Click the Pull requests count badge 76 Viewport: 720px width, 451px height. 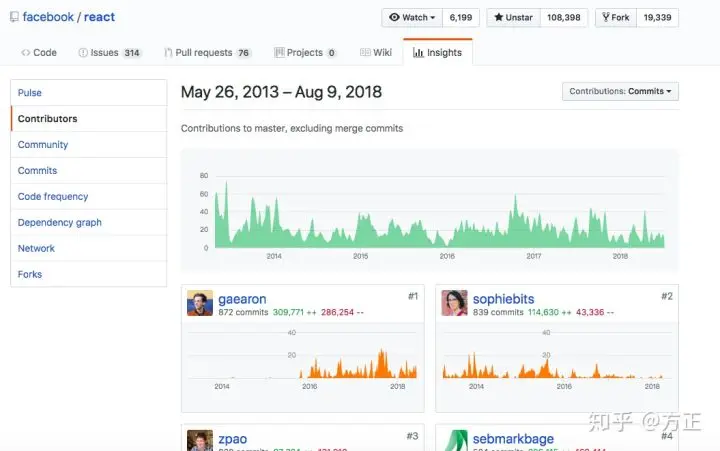pyautogui.click(x=243, y=53)
